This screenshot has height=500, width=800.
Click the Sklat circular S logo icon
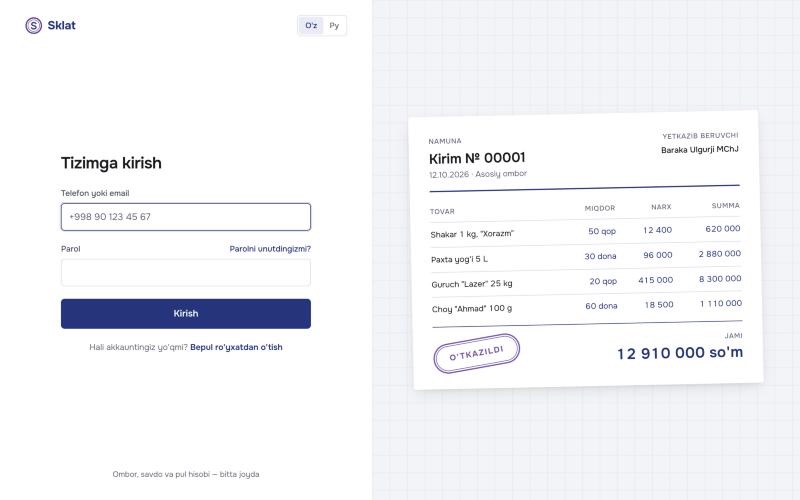point(34,26)
